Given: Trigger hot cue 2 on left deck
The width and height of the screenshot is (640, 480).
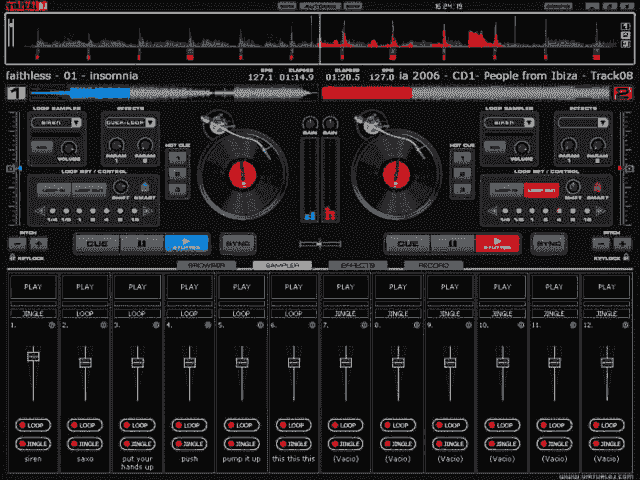Looking at the screenshot, I should pyautogui.click(x=178, y=173).
